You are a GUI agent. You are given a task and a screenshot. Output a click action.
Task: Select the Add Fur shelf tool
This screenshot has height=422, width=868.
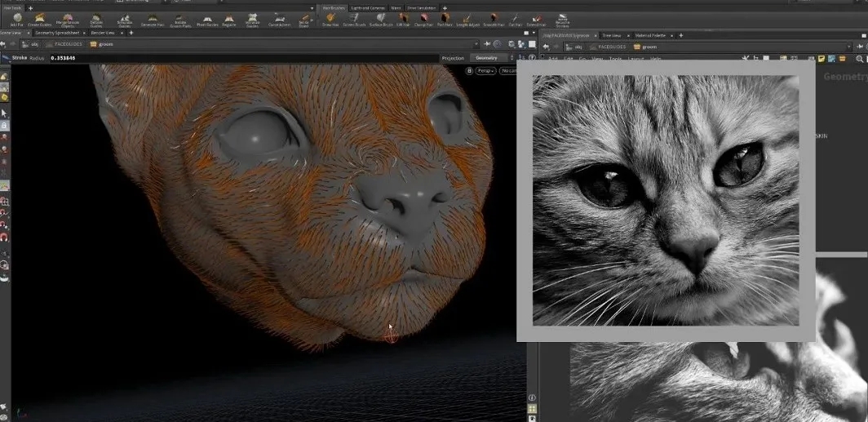pos(17,19)
